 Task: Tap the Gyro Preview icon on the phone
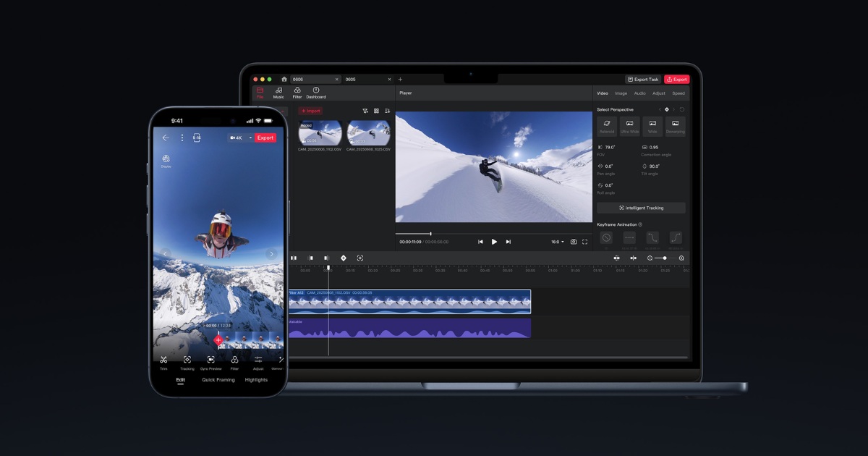tap(210, 361)
